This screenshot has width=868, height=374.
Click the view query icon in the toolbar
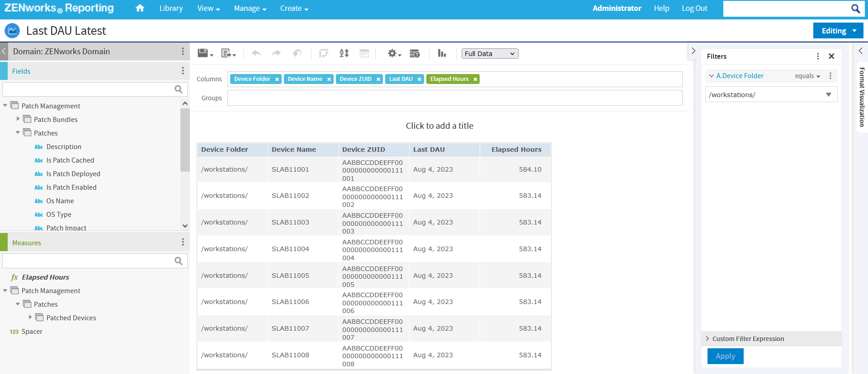(414, 53)
